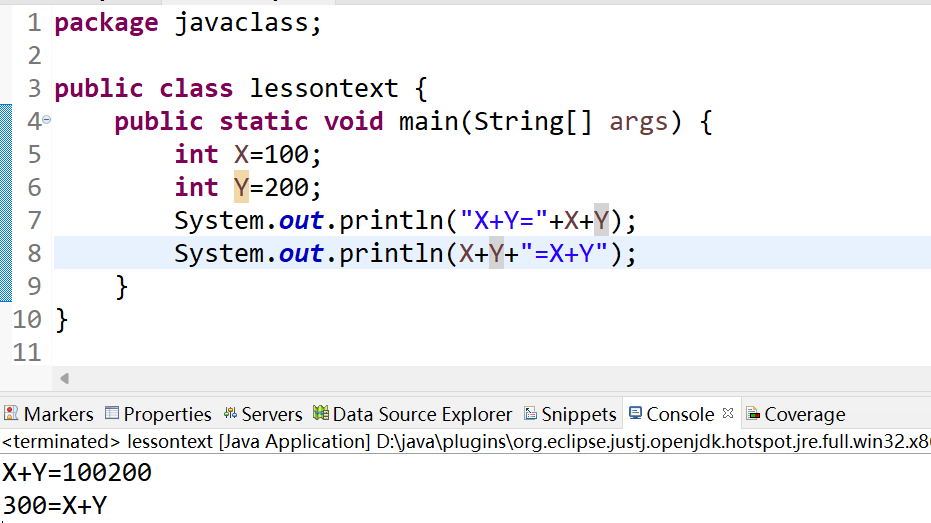Close the Console view tab

tap(727, 413)
